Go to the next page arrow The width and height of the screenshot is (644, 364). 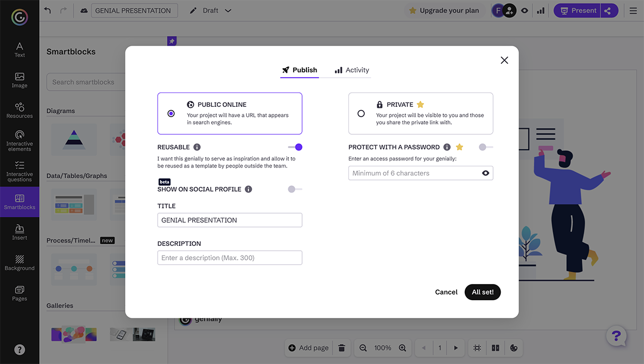(x=456, y=348)
